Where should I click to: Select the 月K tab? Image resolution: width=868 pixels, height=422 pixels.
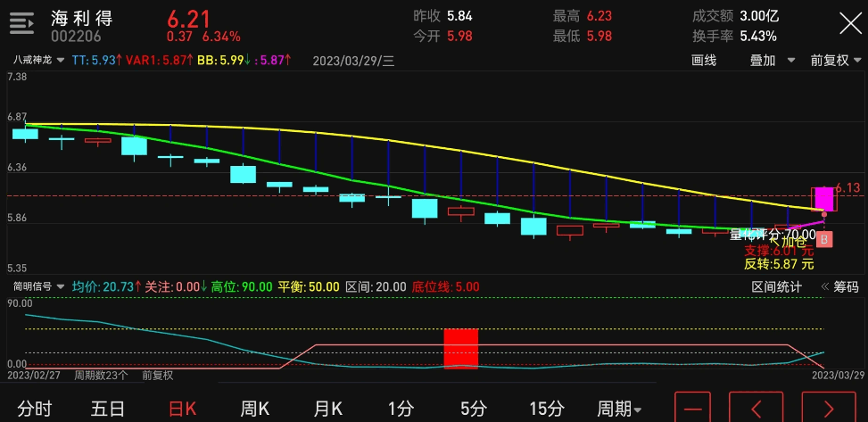(x=327, y=410)
